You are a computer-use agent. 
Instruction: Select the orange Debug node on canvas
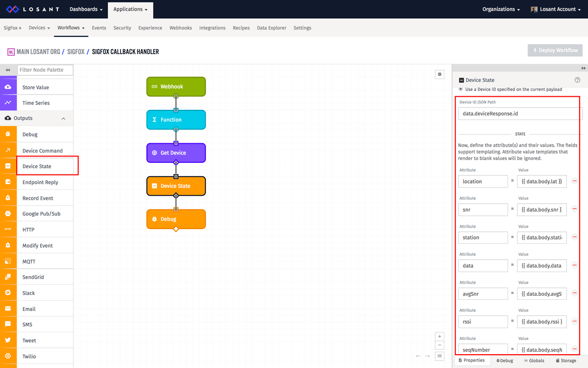click(176, 219)
